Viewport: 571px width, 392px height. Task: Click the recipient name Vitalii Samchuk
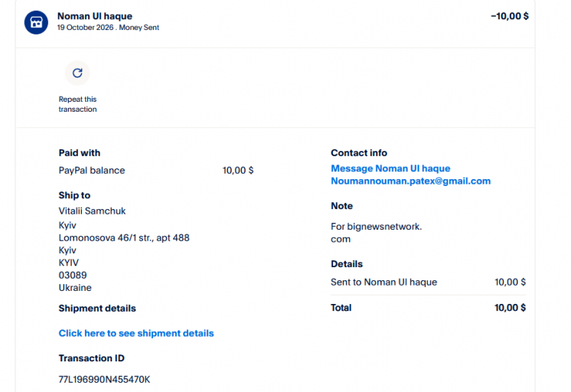pos(92,211)
